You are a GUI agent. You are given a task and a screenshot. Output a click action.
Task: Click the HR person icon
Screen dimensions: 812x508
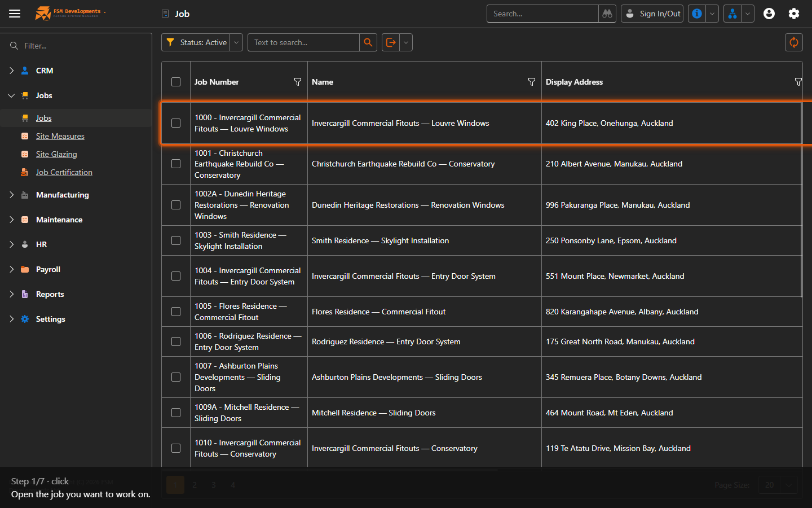click(25, 244)
